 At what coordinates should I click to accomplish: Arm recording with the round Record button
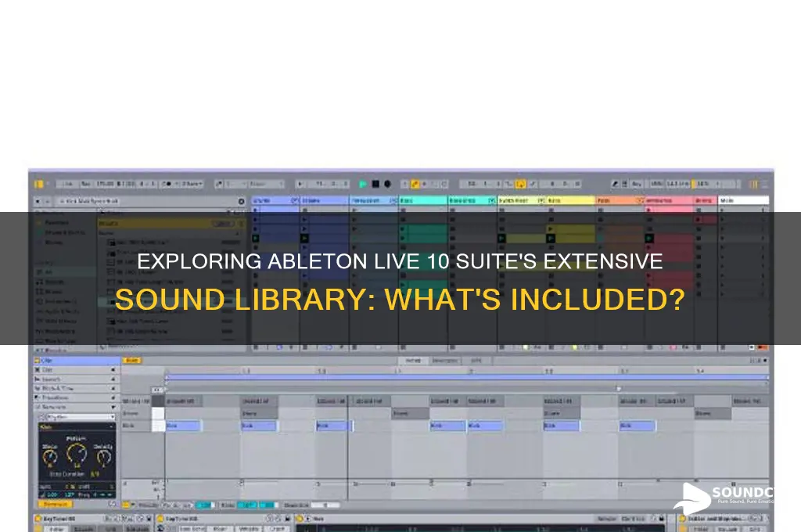pos(387,184)
